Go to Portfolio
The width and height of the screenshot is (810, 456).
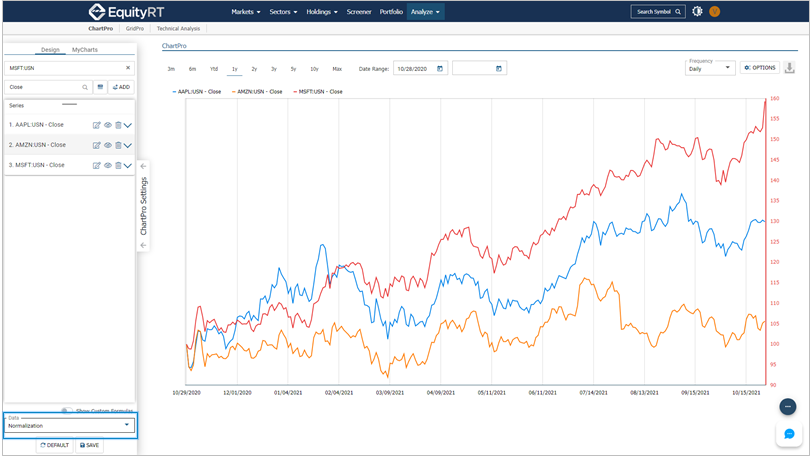click(x=391, y=11)
